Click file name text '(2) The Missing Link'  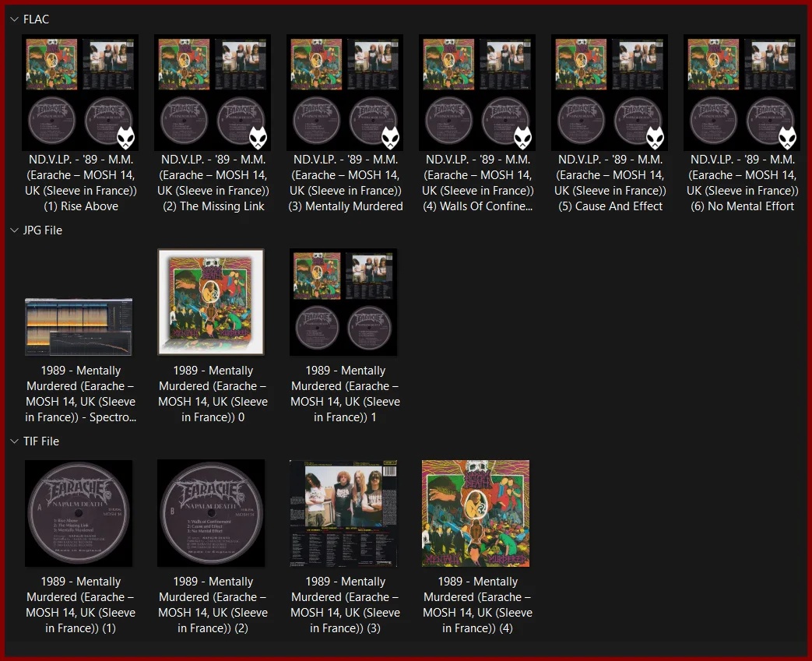click(x=213, y=206)
